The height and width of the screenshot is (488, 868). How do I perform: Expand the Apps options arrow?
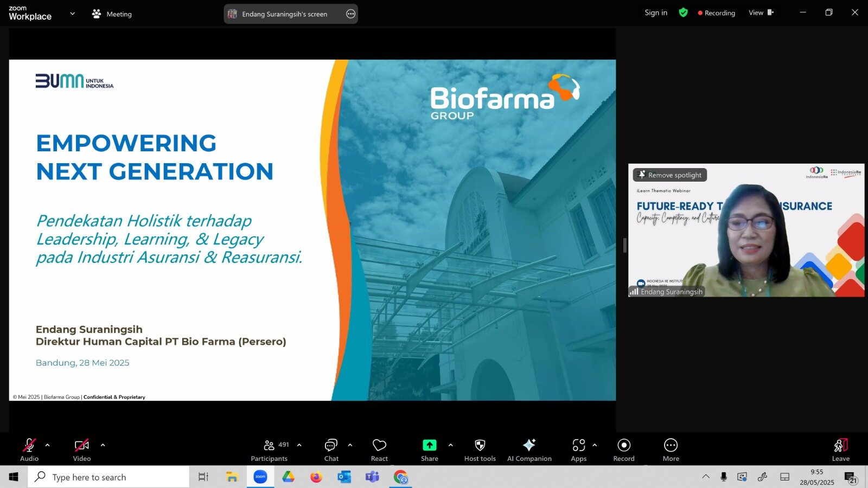coord(595,445)
